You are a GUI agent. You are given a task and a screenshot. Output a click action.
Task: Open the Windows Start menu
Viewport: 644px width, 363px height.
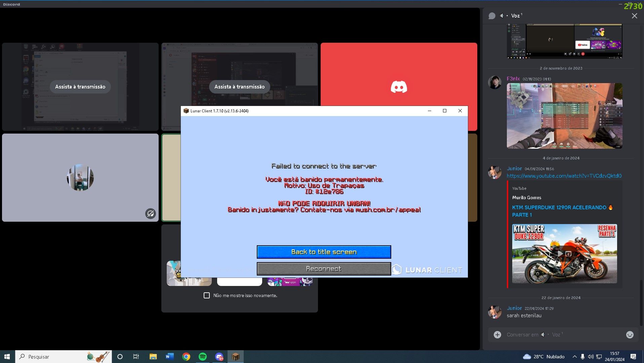pyautogui.click(x=7, y=356)
